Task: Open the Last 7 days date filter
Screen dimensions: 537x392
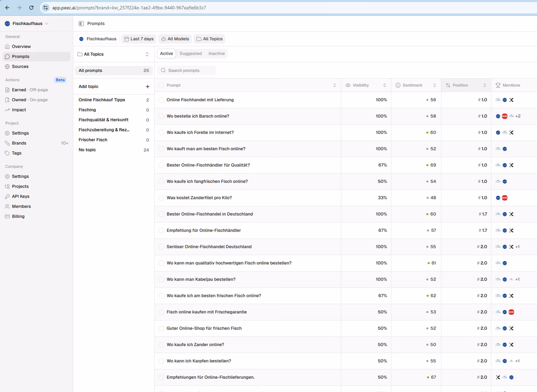Action: (139, 39)
